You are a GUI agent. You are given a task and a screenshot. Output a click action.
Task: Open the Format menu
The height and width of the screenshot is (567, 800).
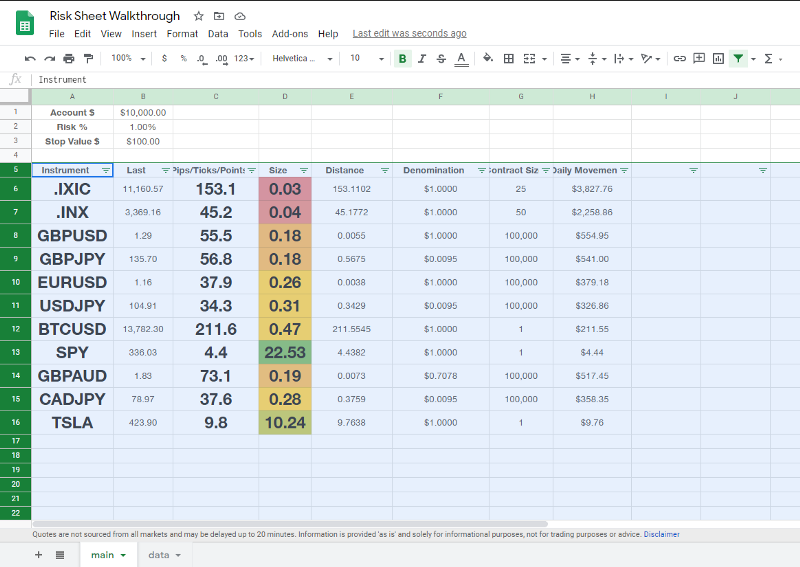click(x=182, y=34)
